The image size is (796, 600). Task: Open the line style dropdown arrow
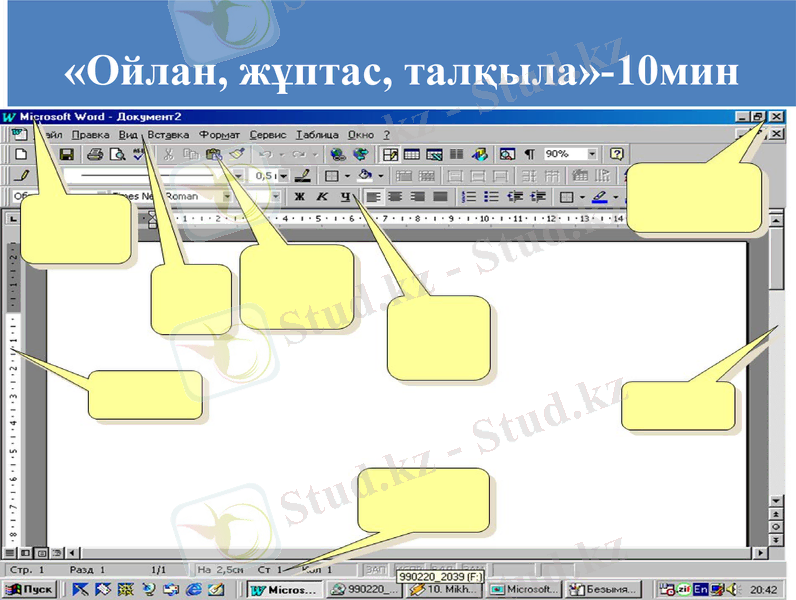tap(238, 176)
